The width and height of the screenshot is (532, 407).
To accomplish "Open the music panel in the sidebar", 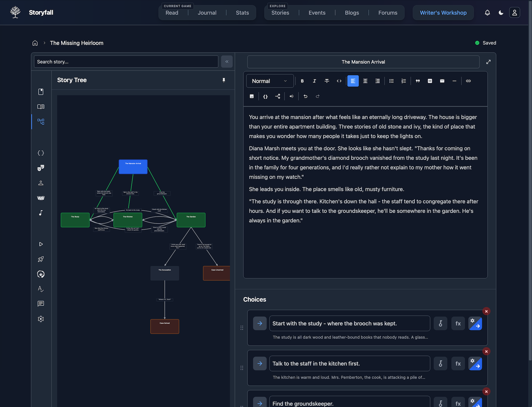I will click(40, 213).
